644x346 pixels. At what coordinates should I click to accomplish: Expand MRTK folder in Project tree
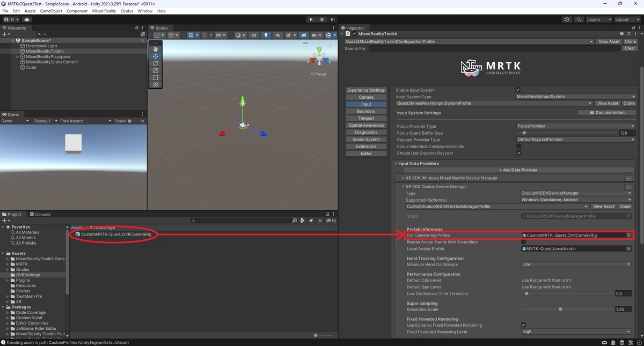click(x=8, y=264)
